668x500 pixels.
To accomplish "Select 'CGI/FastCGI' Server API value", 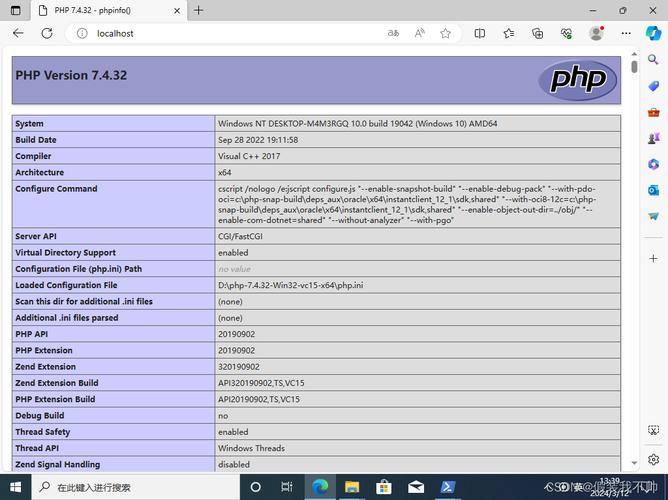I will pyautogui.click(x=240, y=236).
